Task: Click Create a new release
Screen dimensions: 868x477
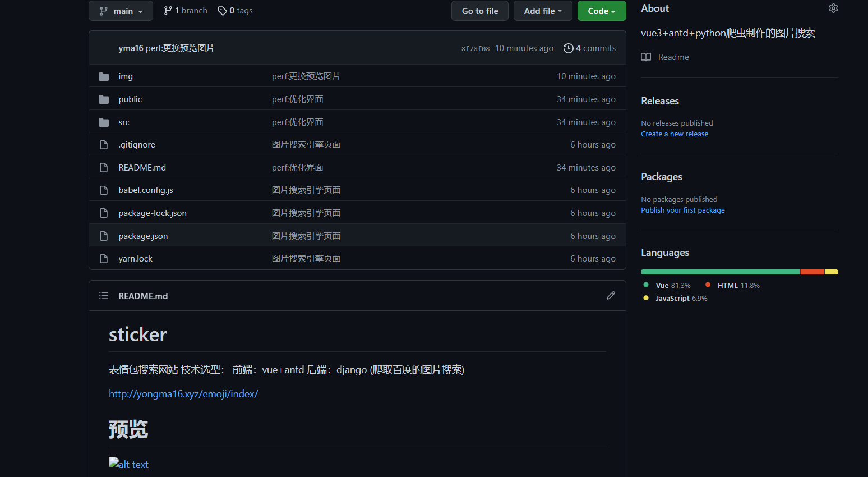Action: (x=675, y=134)
